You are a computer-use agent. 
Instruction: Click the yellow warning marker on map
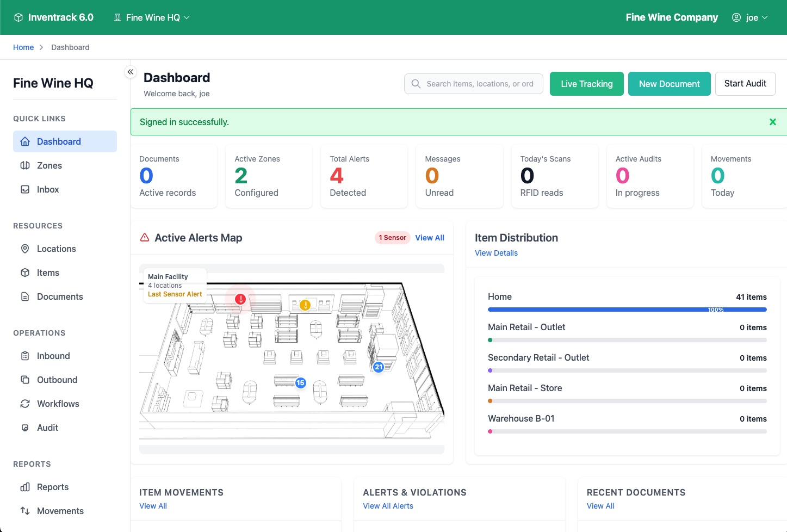(x=305, y=305)
